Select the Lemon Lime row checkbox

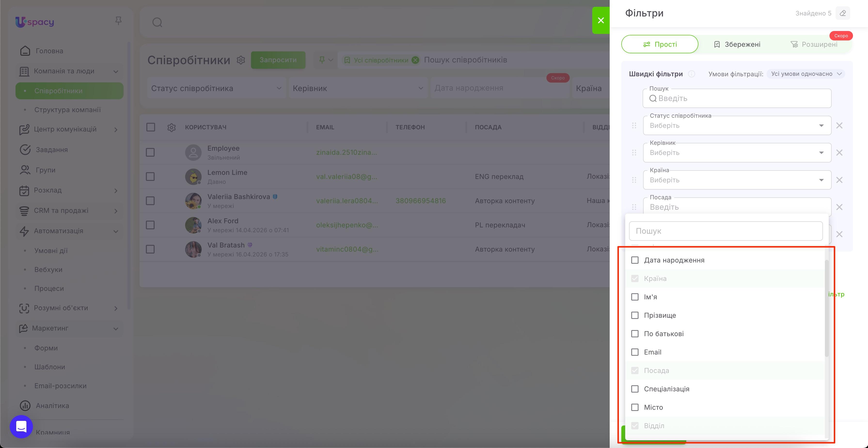150,177
